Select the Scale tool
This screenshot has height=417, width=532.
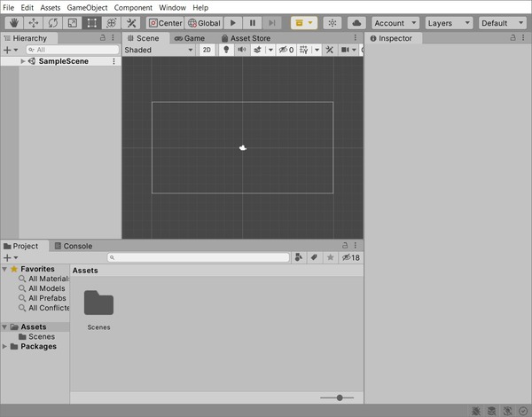(x=73, y=23)
